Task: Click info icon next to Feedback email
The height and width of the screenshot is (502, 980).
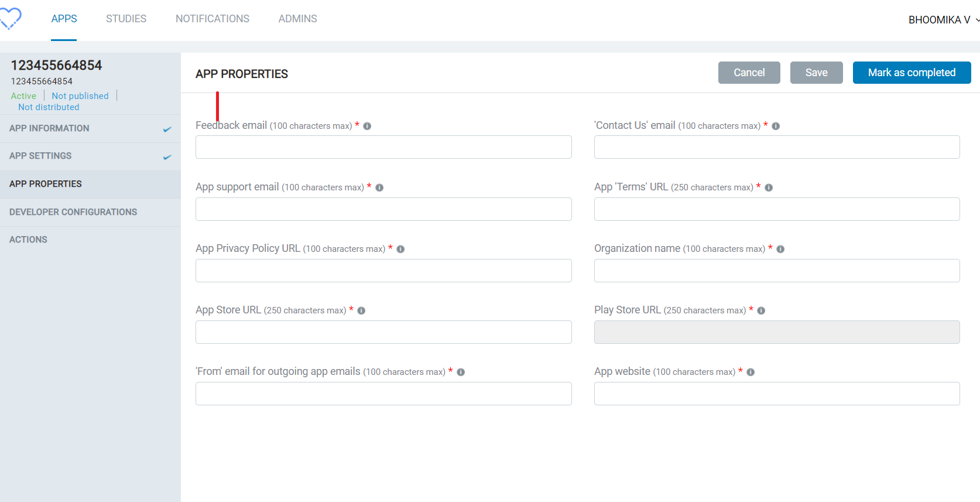Action: pos(367,126)
